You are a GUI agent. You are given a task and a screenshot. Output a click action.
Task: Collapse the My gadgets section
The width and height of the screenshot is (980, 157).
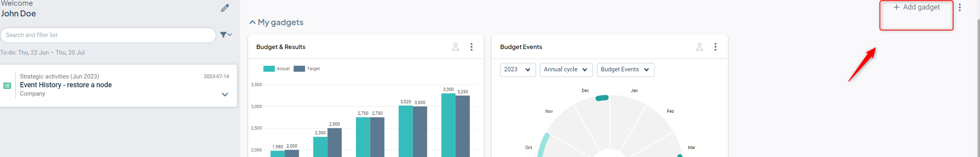pos(252,22)
